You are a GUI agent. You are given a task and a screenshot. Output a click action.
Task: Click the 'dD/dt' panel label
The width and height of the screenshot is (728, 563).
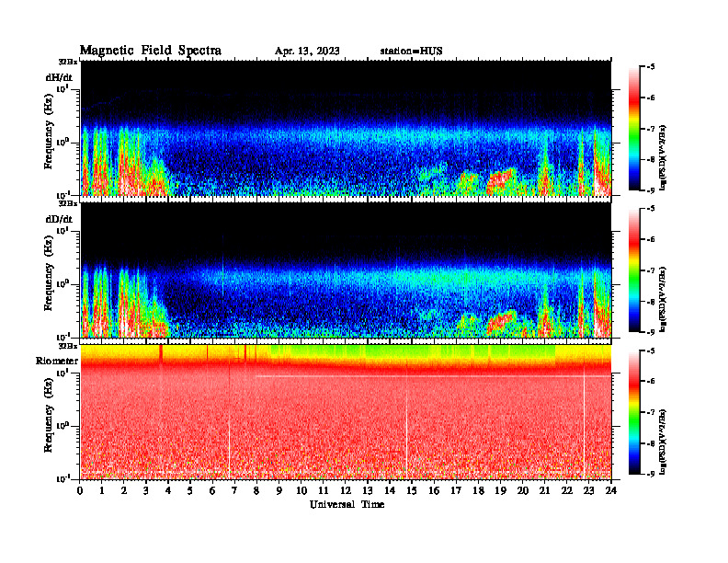coord(59,219)
